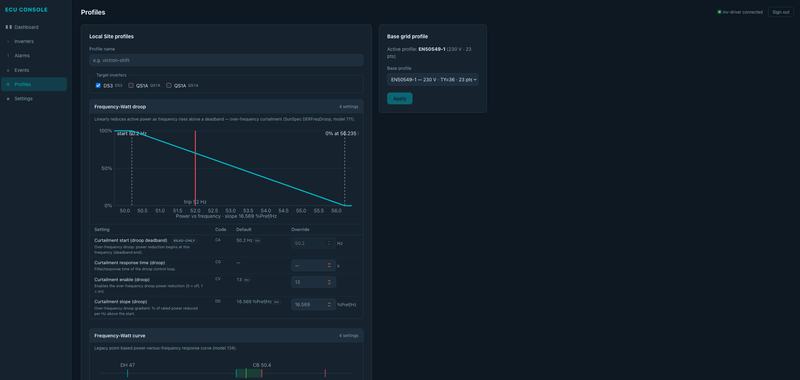Click the CA code cell
The image size is (800, 380).
[218, 240]
